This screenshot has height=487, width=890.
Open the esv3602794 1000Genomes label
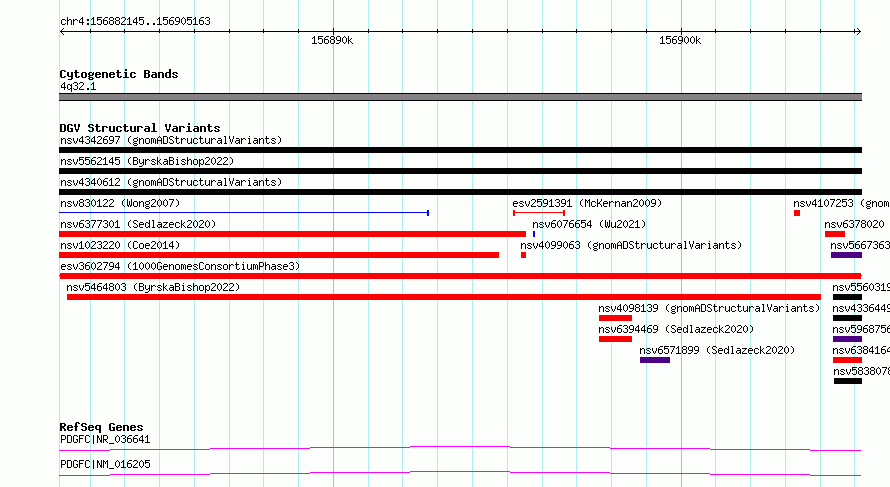click(180, 266)
